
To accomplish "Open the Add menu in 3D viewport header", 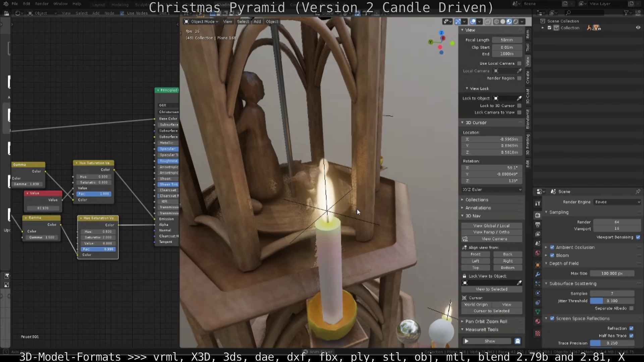I will click(257, 21).
